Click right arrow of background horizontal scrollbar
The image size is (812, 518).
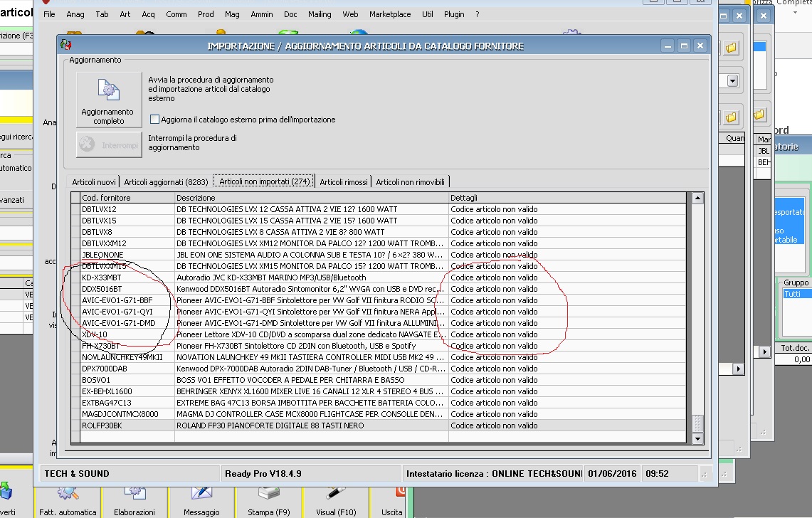[x=739, y=369]
